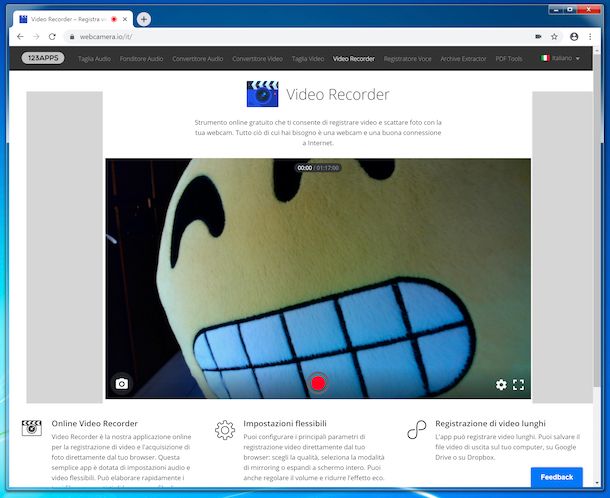Click the infinity icon for long videos

417,430
